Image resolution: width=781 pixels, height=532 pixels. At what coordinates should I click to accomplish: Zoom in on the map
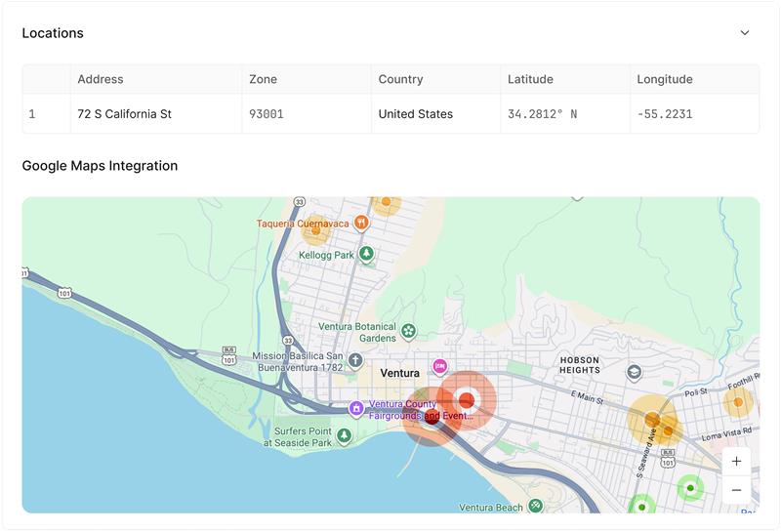736,462
